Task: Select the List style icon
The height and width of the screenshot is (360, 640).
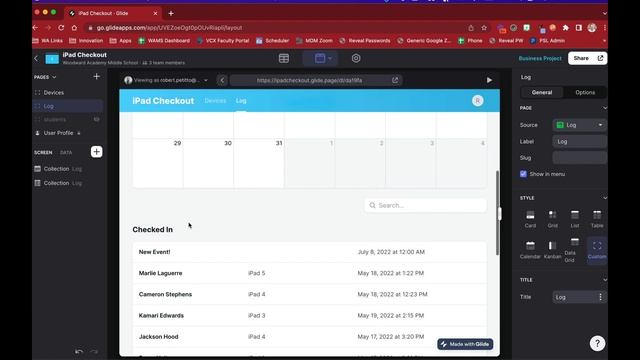Action: pyautogui.click(x=575, y=219)
